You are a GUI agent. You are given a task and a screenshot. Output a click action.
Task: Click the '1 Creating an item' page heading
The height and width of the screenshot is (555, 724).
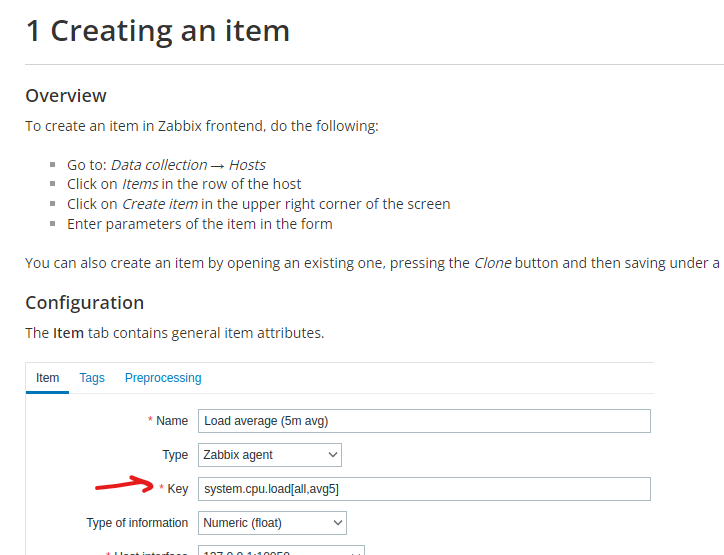point(158,32)
